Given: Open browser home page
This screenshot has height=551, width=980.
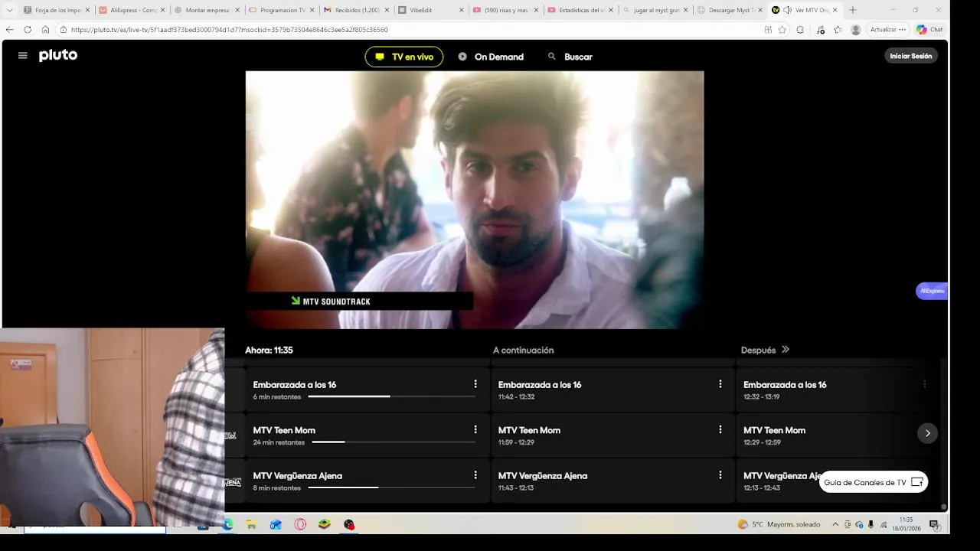Looking at the screenshot, I should tap(45, 29).
